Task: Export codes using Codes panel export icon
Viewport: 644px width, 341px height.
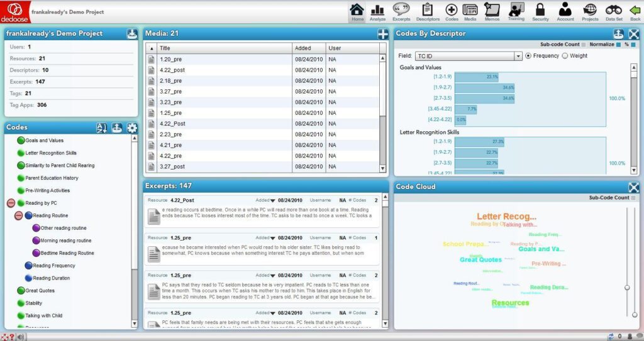Action: (117, 128)
